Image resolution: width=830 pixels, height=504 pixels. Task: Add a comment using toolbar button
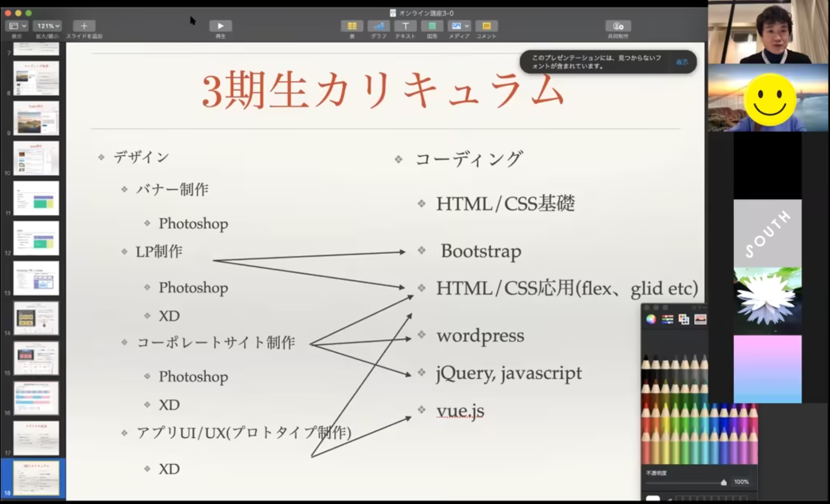point(486,26)
